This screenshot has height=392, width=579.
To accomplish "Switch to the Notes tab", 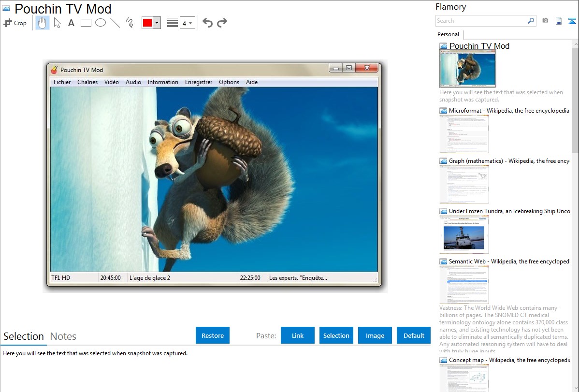I will (63, 336).
